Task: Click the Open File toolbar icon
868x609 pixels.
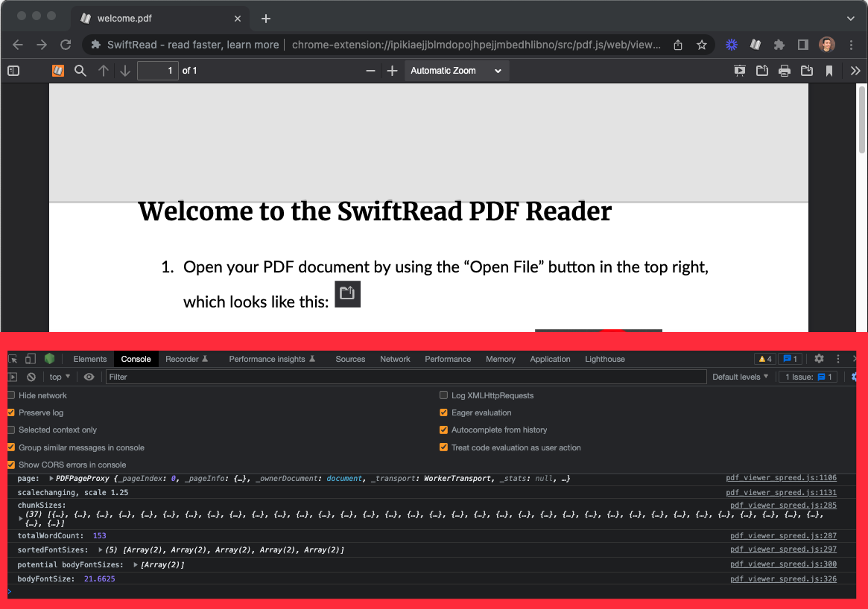Action: pyautogui.click(x=762, y=71)
